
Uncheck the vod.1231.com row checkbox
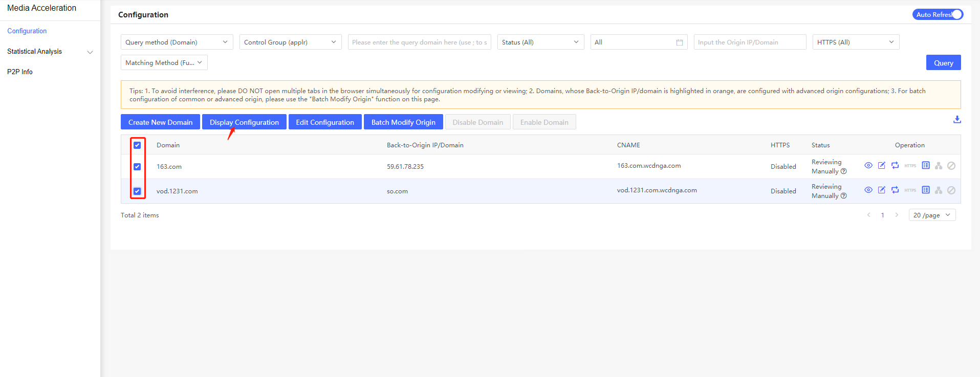[x=137, y=191]
